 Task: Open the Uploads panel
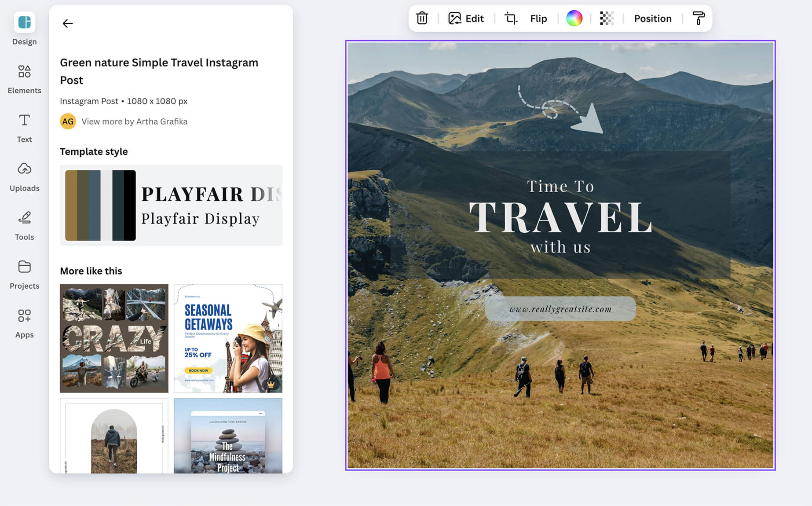coord(24,177)
